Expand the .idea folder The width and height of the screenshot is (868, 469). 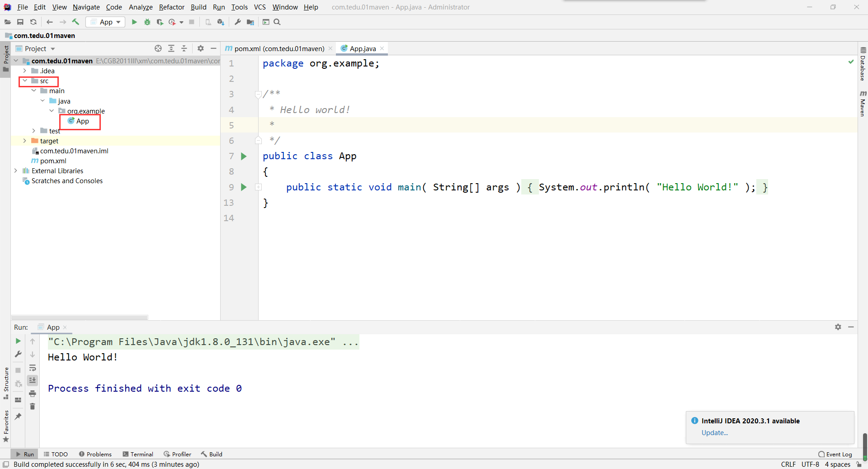(x=25, y=71)
